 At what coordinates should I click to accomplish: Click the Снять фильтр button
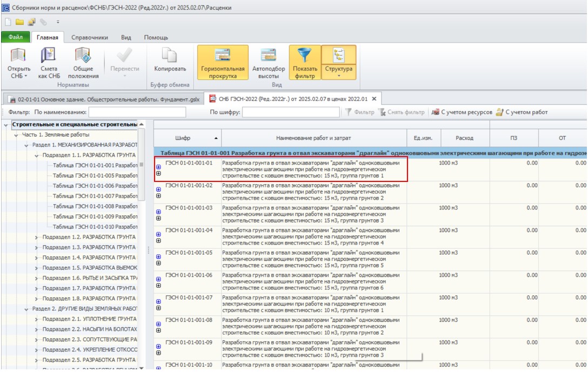[402, 112]
